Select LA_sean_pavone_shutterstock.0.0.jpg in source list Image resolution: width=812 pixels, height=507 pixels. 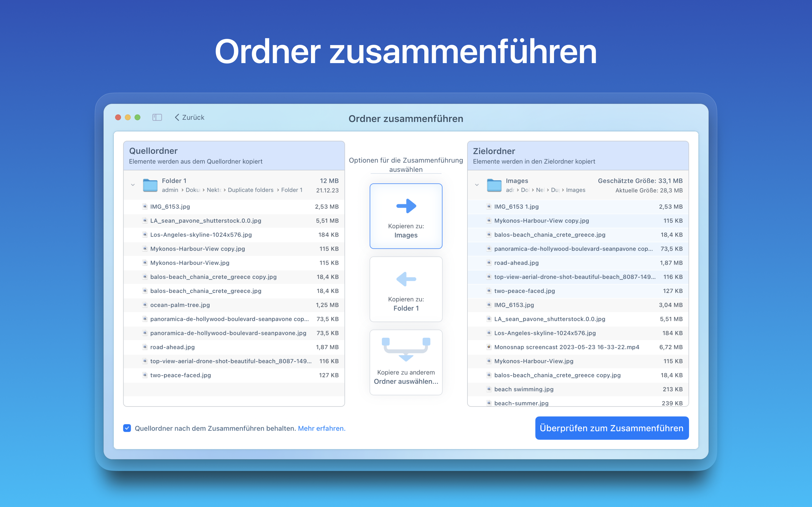pos(205,221)
